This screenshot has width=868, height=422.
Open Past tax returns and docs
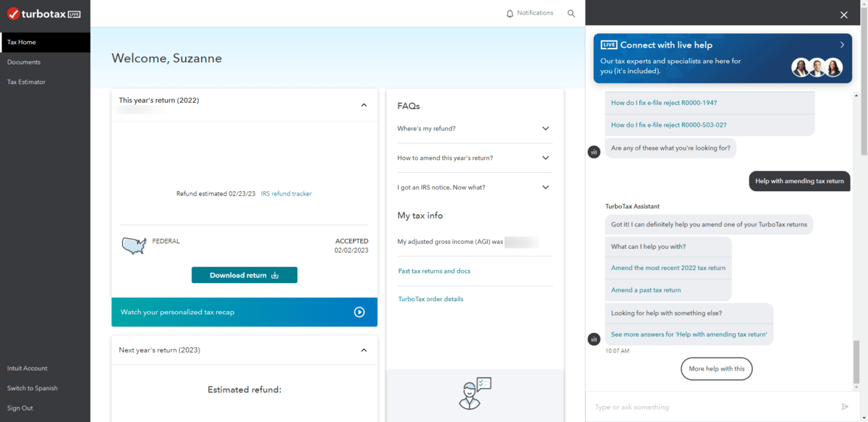[x=434, y=271]
